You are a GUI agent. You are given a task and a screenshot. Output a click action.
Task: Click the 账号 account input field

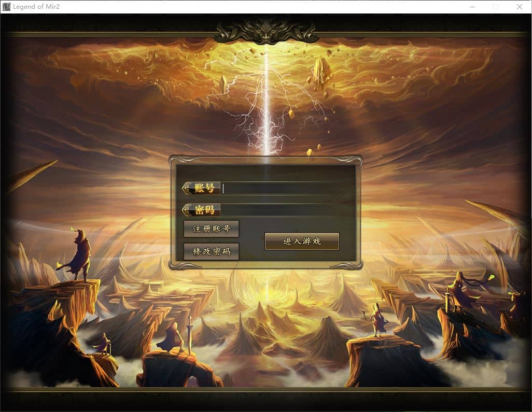click(x=280, y=189)
